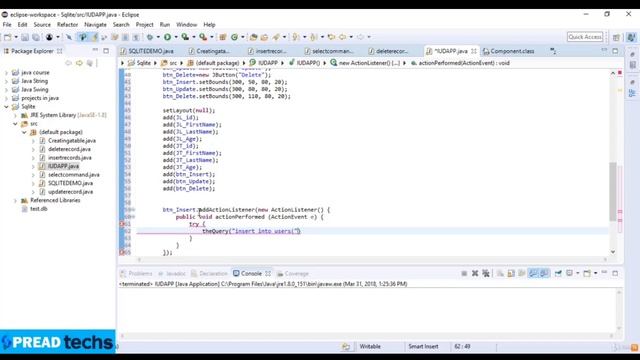Expand the Java String project
The image size is (640, 360).
click(x=7, y=81)
